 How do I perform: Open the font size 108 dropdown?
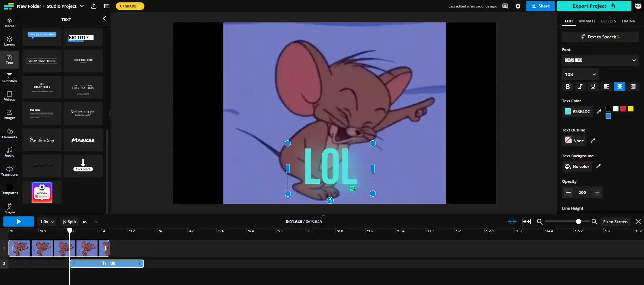(x=580, y=74)
